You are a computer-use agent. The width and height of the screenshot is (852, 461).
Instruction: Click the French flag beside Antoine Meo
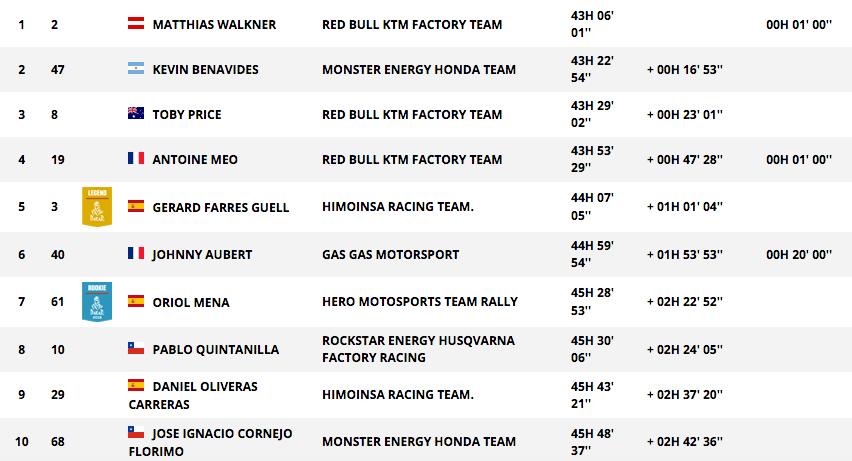tap(136, 158)
